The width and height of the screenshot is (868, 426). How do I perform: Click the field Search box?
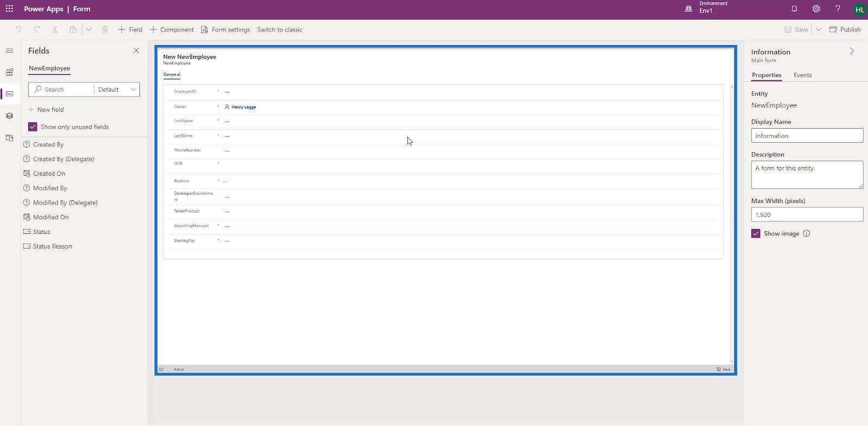tap(61, 90)
